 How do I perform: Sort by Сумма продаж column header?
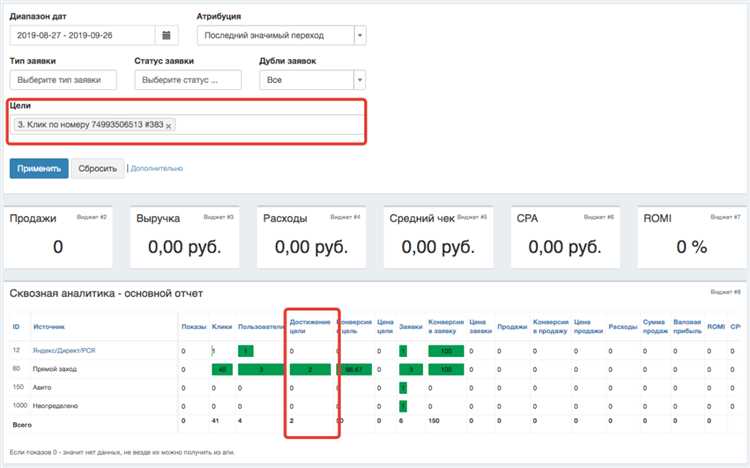click(655, 326)
